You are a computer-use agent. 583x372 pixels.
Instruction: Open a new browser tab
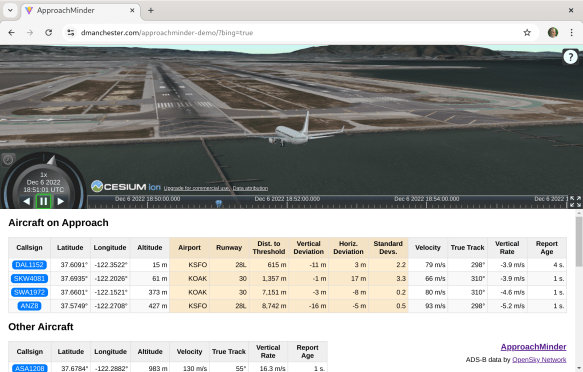click(x=151, y=10)
